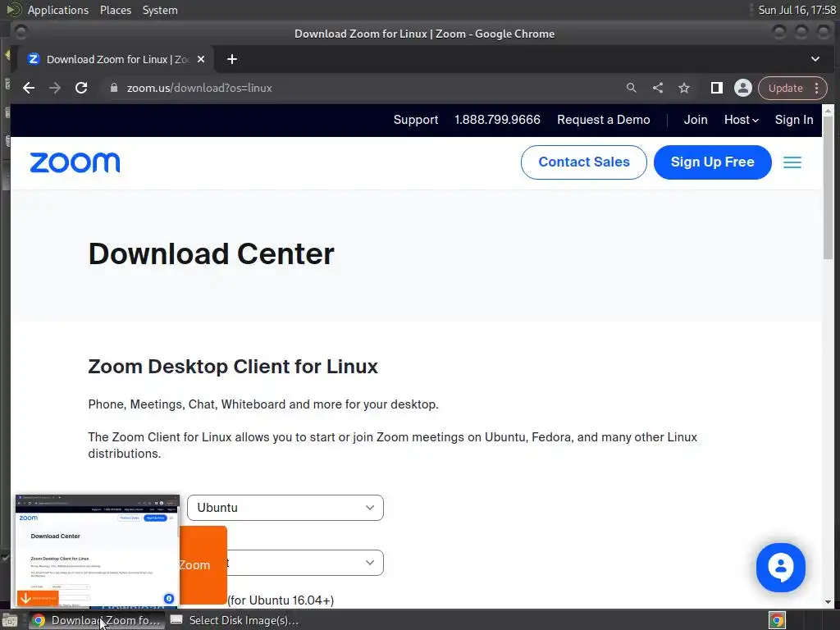Share this page using the share icon

(658, 88)
